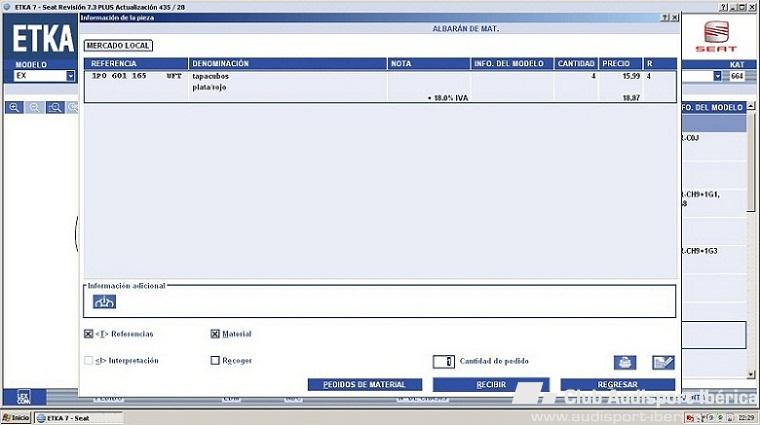Click the REGRESAR button

(x=618, y=384)
